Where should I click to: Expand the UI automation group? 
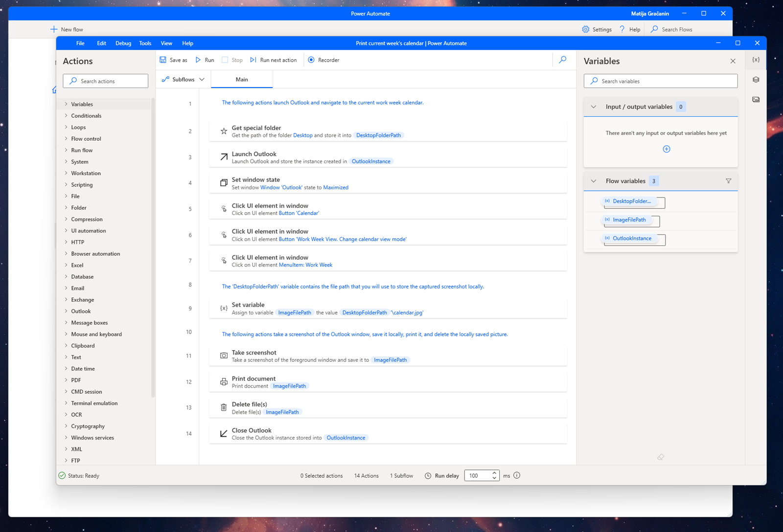coord(66,231)
